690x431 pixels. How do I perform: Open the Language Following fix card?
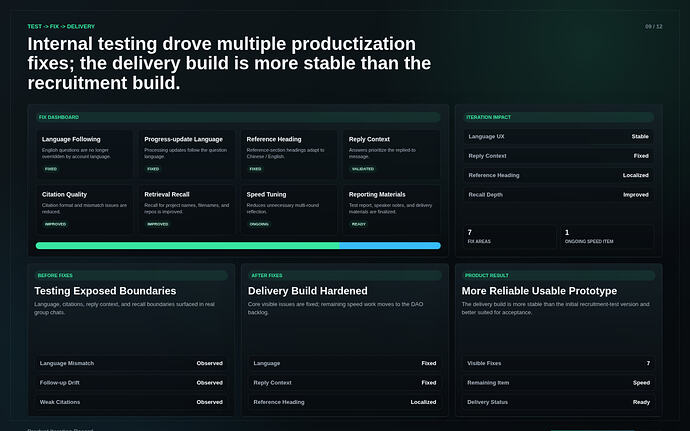point(84,154)
